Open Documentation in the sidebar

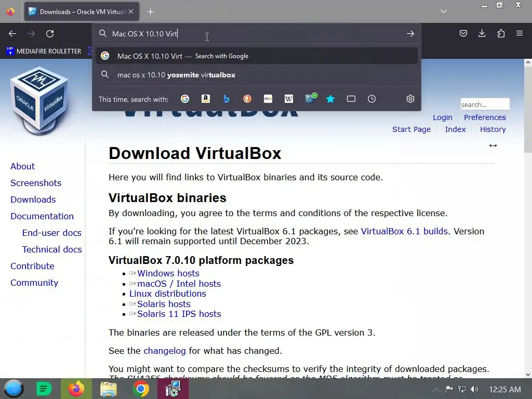pyautogui.click(x=42, y=216)
